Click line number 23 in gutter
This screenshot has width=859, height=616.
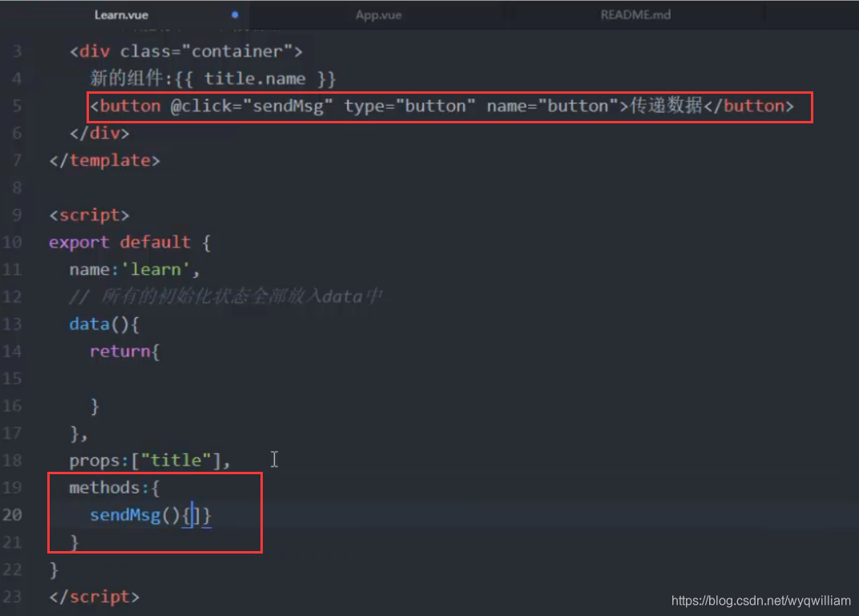pos(12,597)
